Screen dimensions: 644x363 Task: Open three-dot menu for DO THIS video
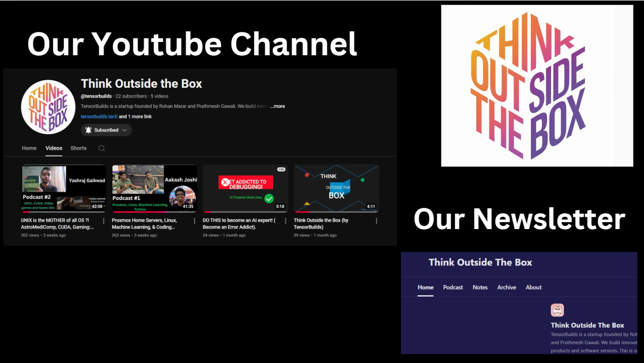coord(285,221)
